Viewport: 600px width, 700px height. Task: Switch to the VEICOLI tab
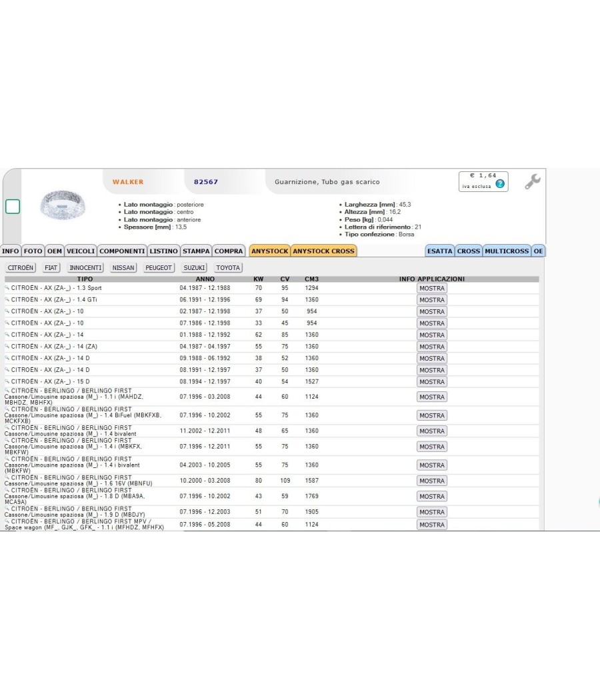click(81, 251)
